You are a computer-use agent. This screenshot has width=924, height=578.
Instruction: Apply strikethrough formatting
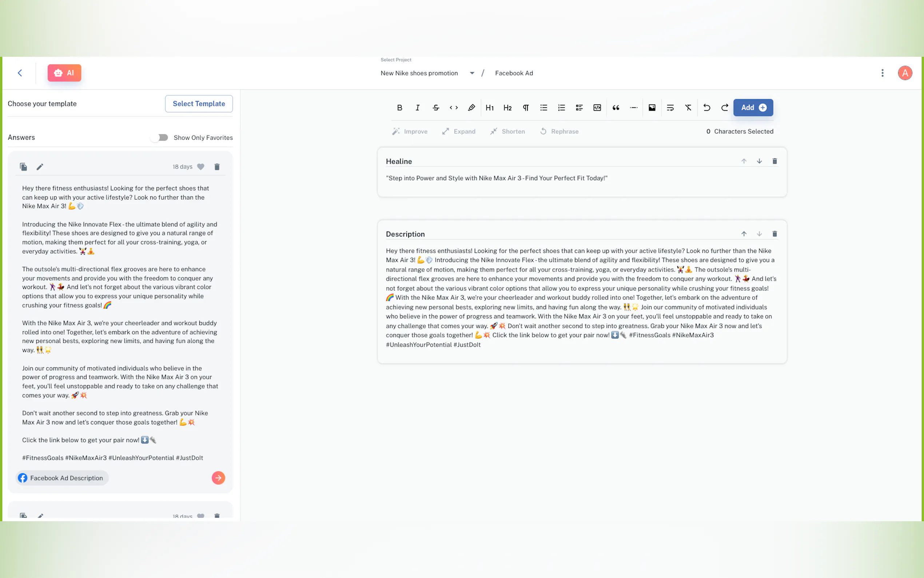436,108
